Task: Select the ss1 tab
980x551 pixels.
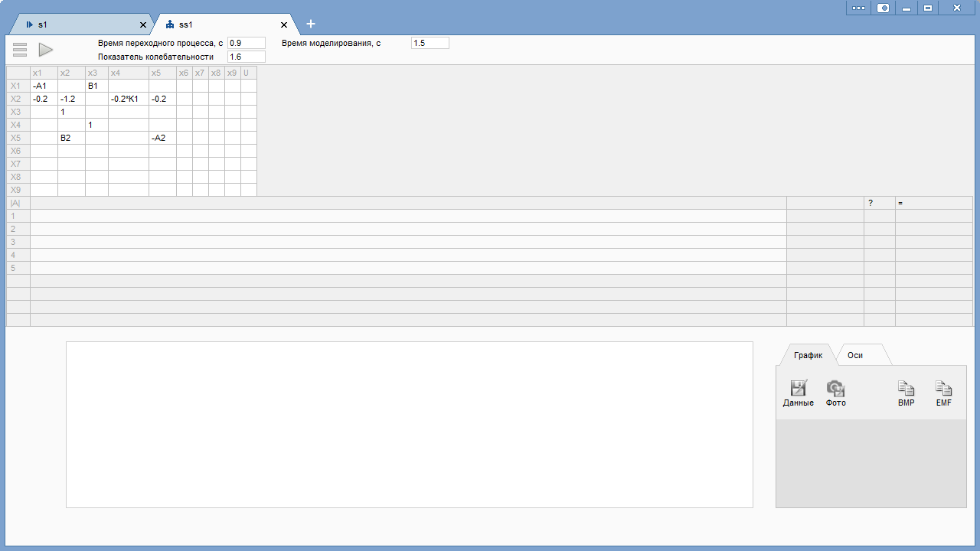Action: [x=222, y=24]
